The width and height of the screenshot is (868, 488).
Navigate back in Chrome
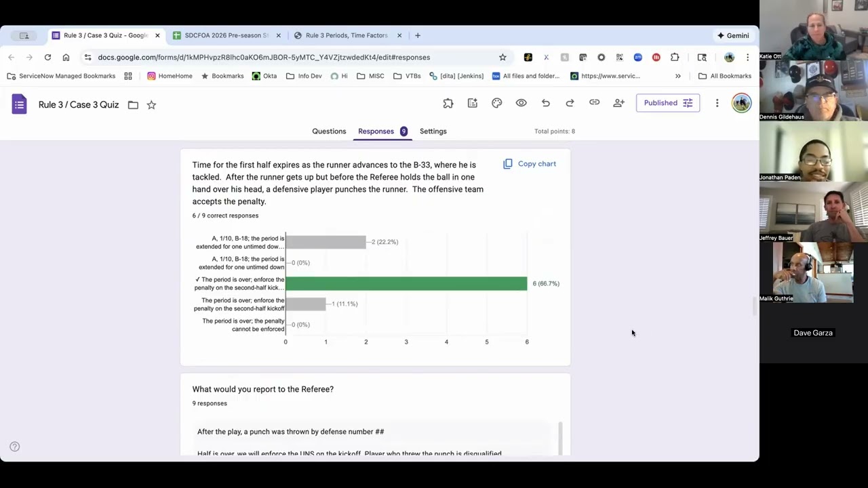click(11, 57)
